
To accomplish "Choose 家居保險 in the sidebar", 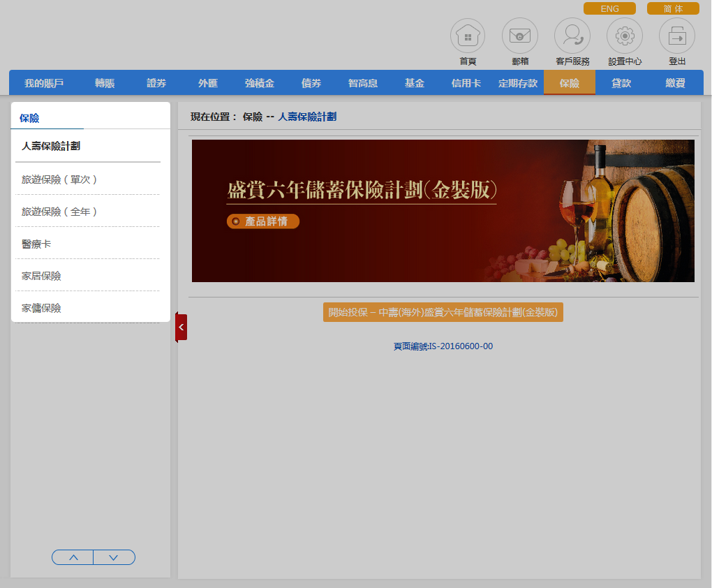I will tap(42, 276).
